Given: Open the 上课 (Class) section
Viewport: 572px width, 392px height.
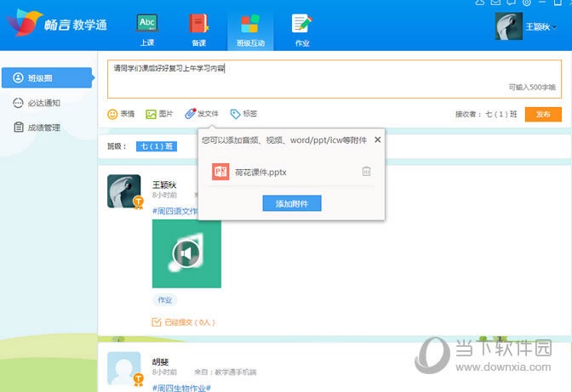Looking at the screenshot, I should 146,29.
